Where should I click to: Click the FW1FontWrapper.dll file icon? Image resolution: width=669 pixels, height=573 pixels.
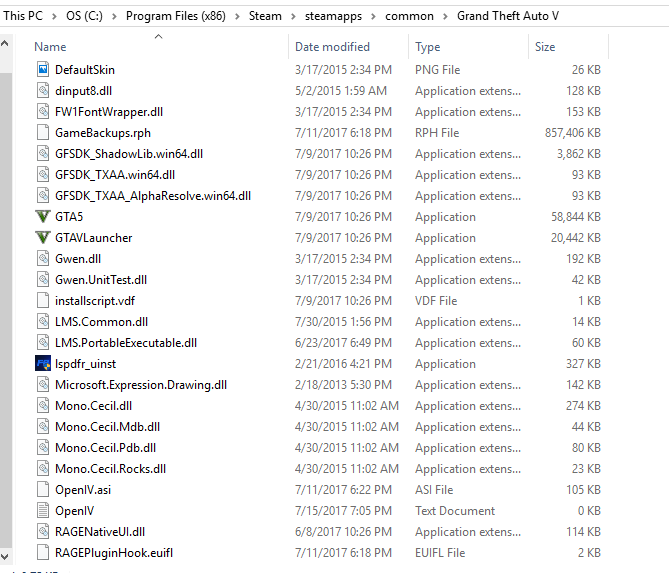point(43,111)
